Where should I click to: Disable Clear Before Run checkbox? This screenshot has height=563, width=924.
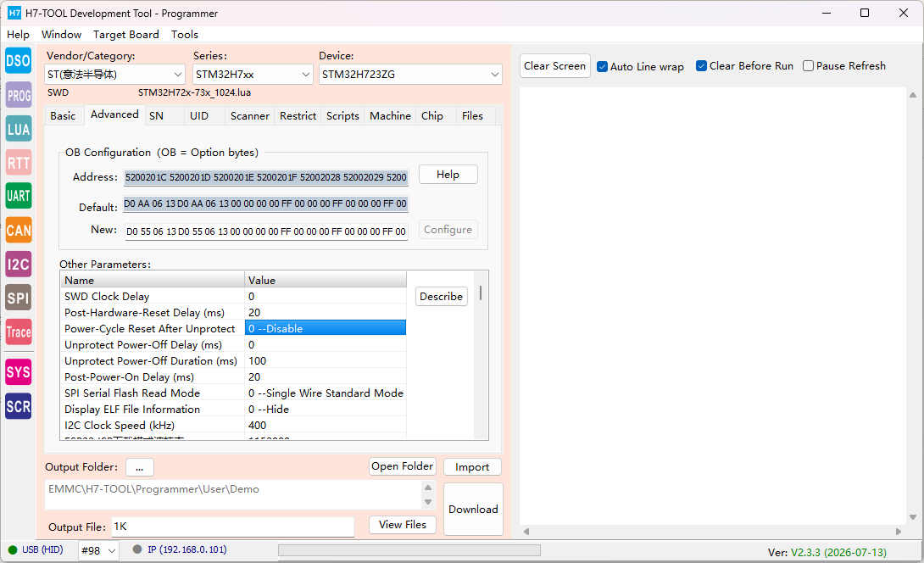701,66
